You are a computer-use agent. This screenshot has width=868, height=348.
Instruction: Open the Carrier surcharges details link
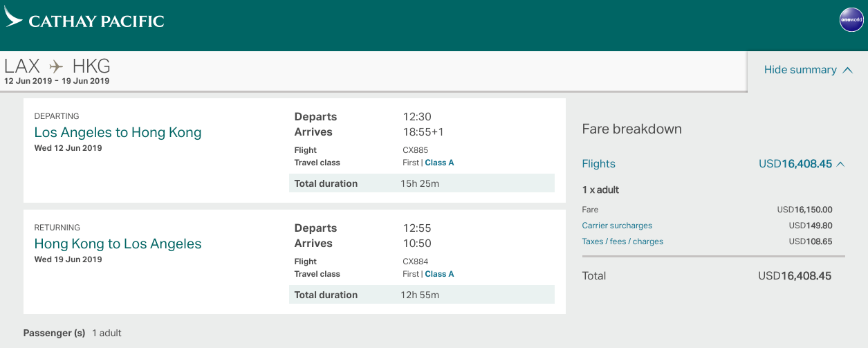coord(617,226)
